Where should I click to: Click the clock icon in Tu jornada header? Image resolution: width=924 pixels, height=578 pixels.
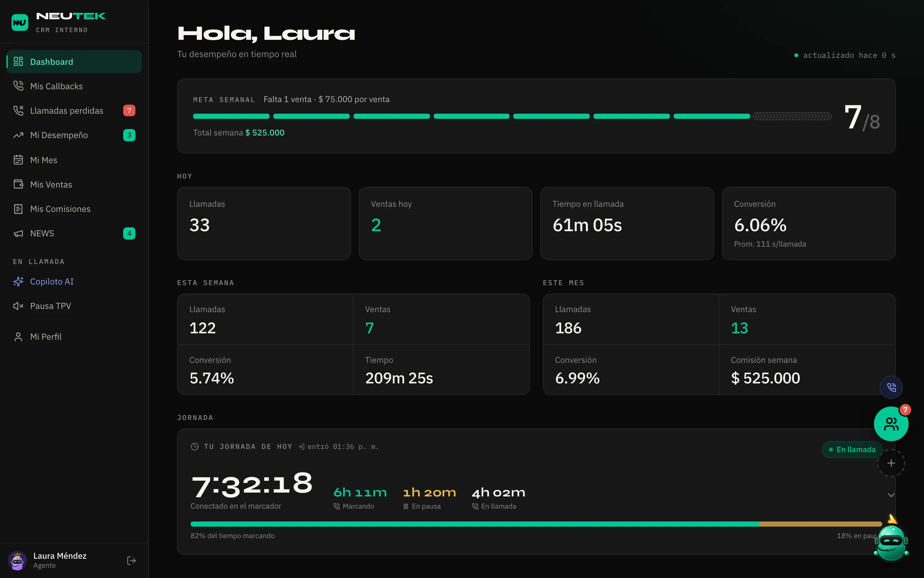[195, 446]
